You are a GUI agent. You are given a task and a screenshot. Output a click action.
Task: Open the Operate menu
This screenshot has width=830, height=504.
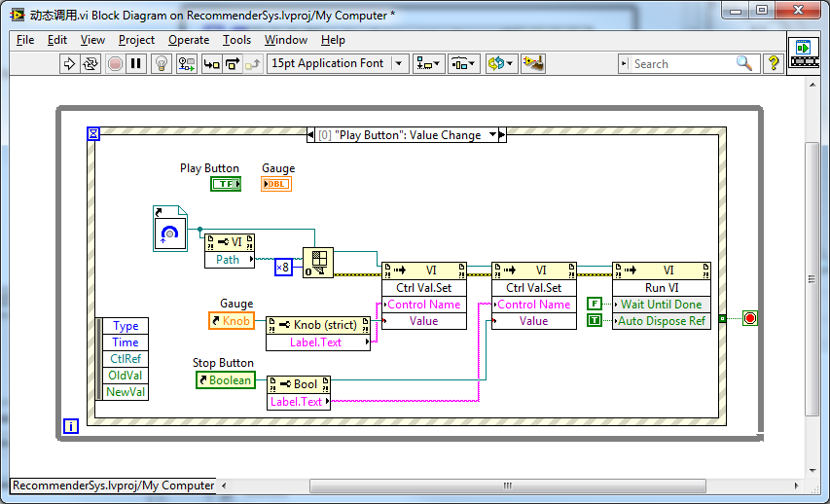pyautogui.click(x=189, y=40)
